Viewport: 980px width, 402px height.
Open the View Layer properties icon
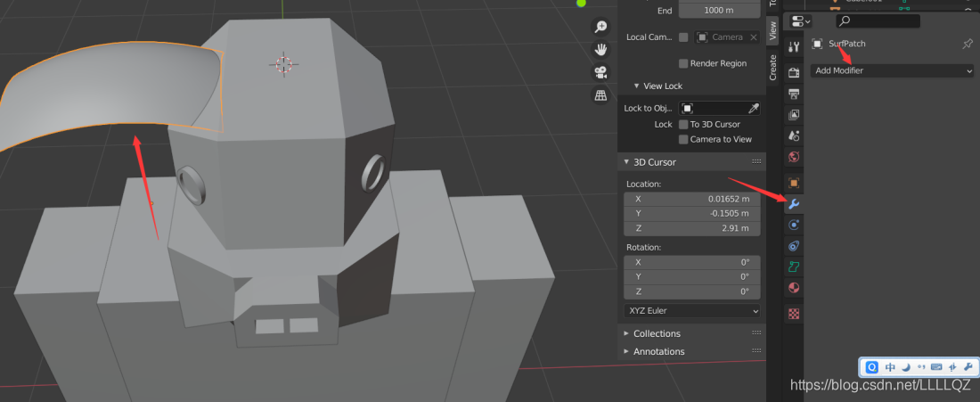794,114
